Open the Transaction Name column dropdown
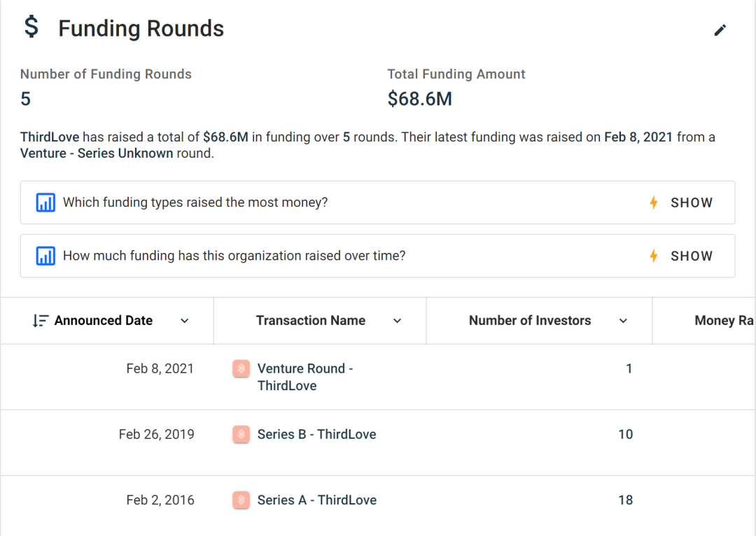The image size is (756, 536). point(397,321)
